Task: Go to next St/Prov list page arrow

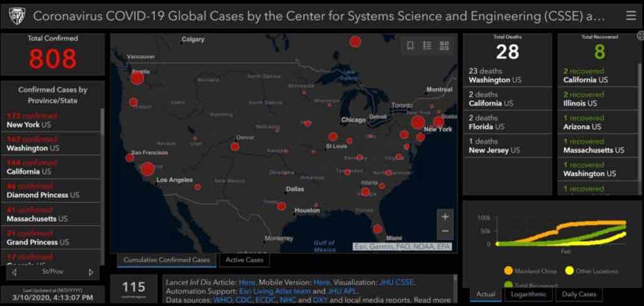Action: pyautogui.click(x=91, y=272)
